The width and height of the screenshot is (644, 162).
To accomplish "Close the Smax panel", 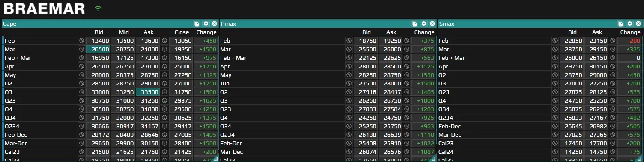I will pyautogui.click(x=638, y=24).
